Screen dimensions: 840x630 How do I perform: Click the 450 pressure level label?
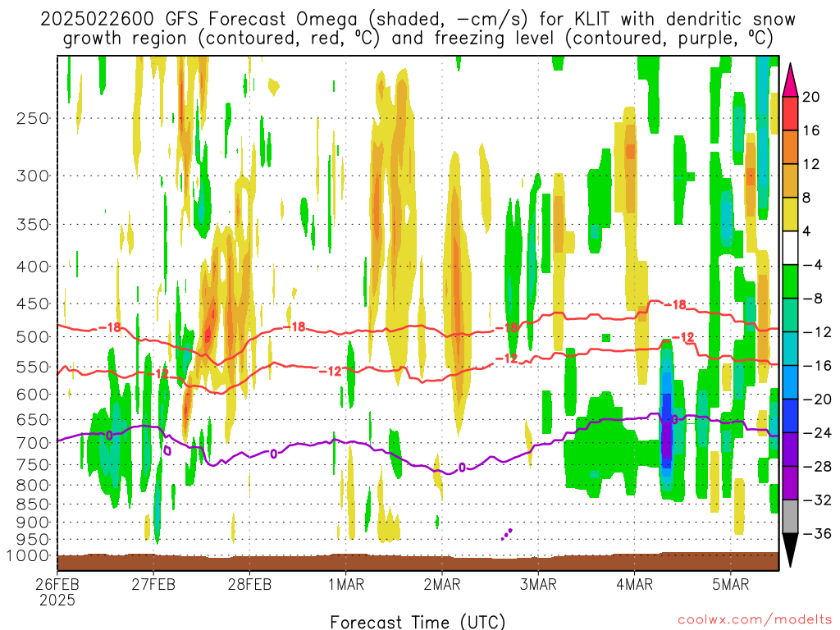pos(33,304)
